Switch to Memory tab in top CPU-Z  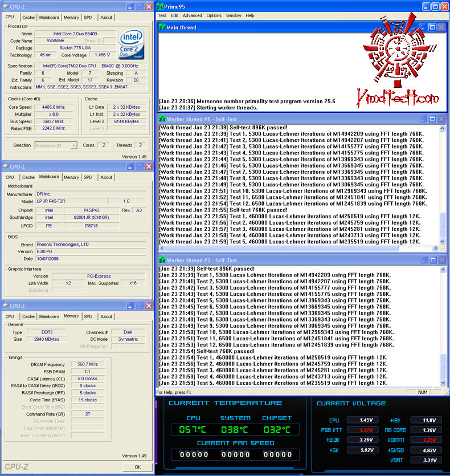71,18
